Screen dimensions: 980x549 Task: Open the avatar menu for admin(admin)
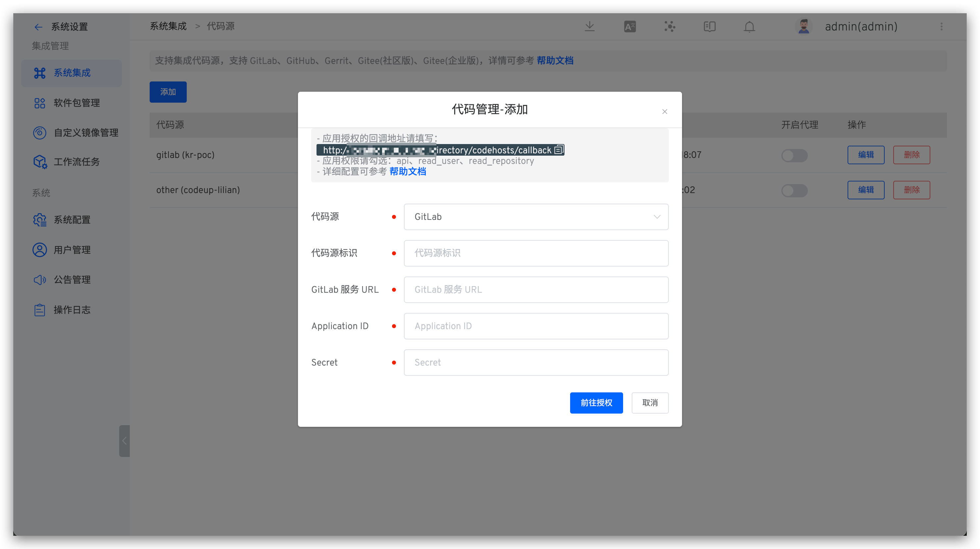tap(804, 26)
